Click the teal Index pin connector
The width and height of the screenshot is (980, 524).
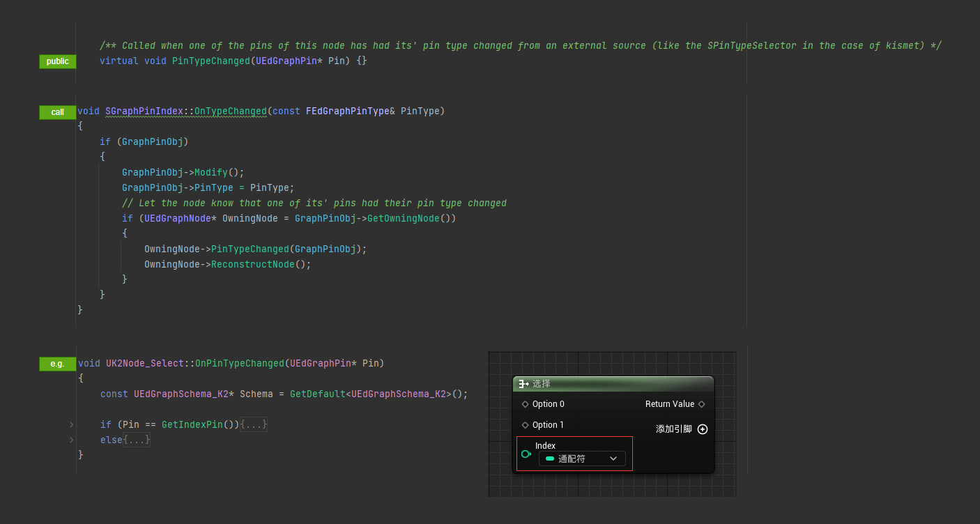pyautogui.click(x=526, y=454)
